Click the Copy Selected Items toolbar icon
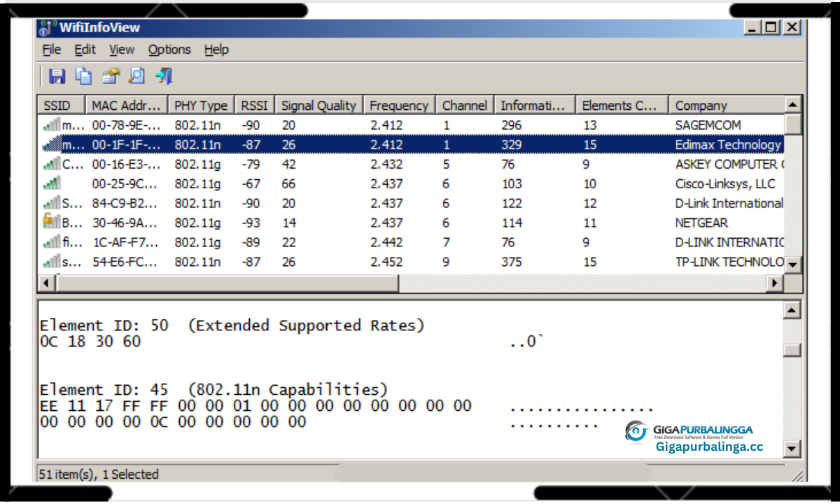Viewport: 840px width, 504px height. point(84,76)
